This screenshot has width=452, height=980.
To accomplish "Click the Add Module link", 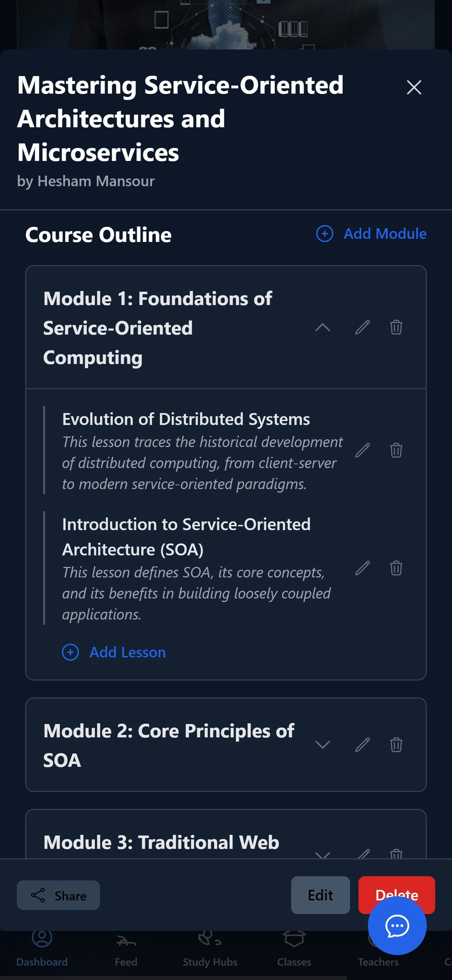I will [371, 234].
